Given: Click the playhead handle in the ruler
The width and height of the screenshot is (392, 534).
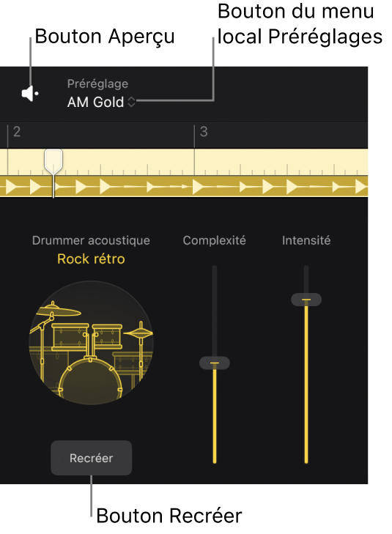Looking at the screenshot, I should click(x=53, y=160).
